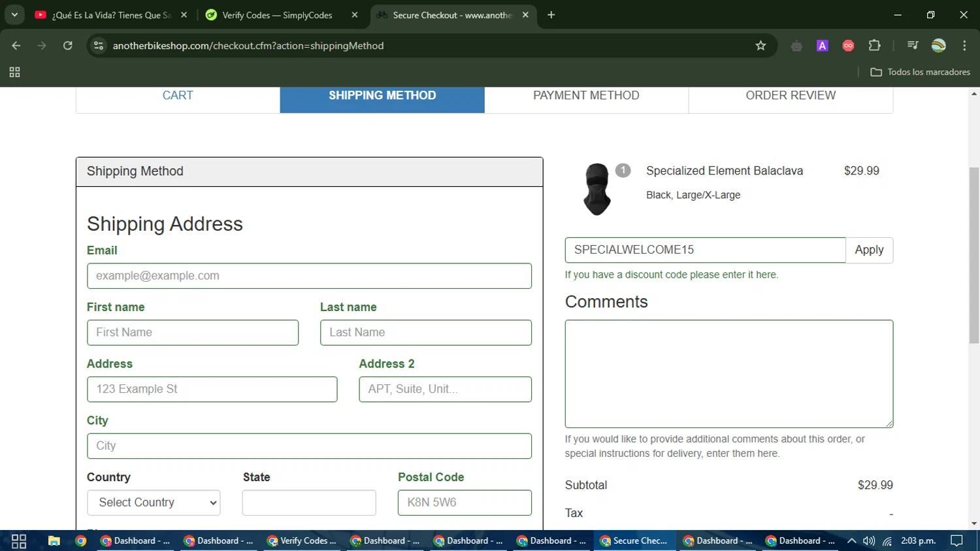Open the PAYMENT METHOD step
The width and height of the screenshot is (980, 551).
(586, 95)
